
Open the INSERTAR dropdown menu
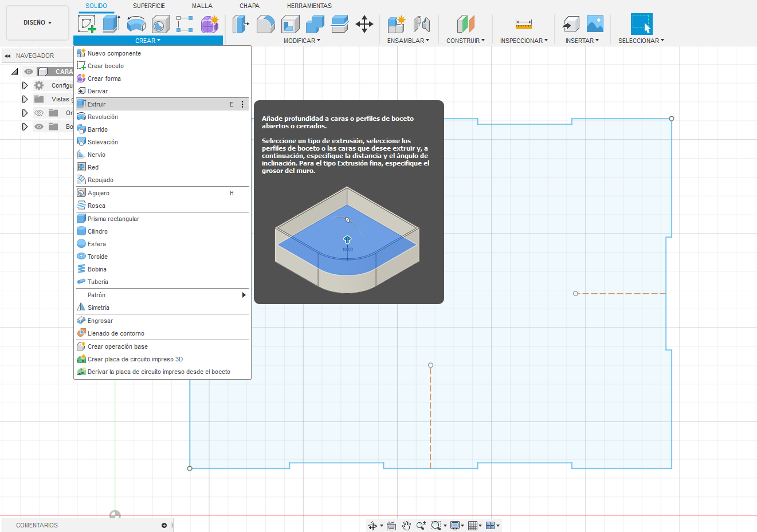coord(582,41)
